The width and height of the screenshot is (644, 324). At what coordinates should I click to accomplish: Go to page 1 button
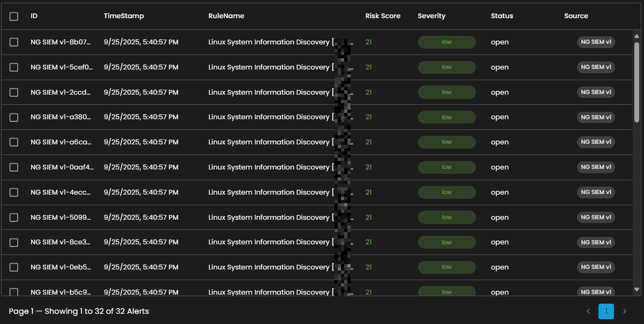pyautogui.click(x=606, y=311)
